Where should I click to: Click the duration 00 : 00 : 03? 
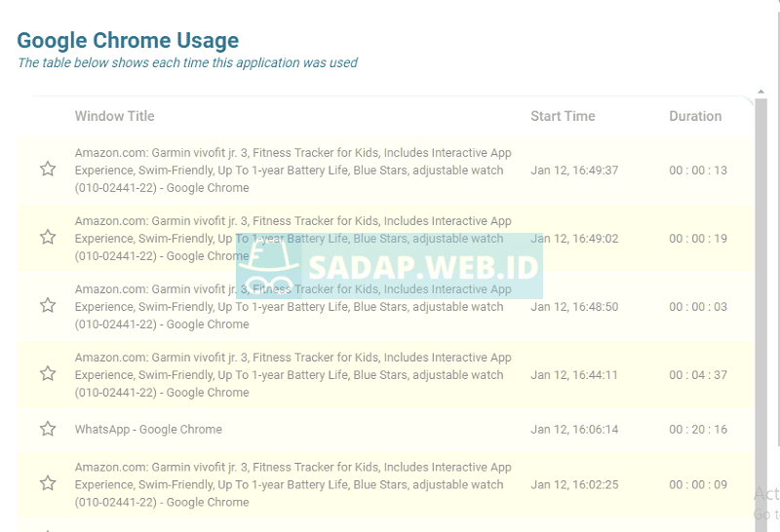(698, 306)
